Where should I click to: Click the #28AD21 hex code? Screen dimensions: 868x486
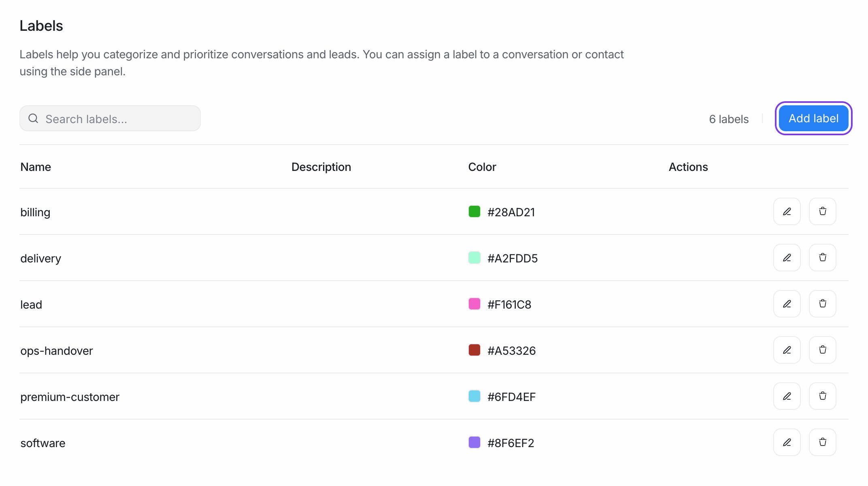[x=511, y=212]
